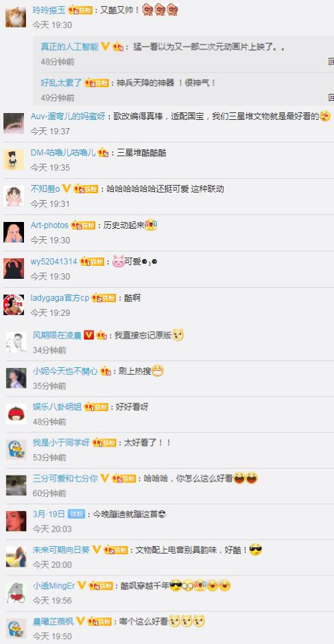This screenshot has width=334, height=644.
Task: Click 娱乐八卦明姐's tomato avatar
Action: coord(16,414)
